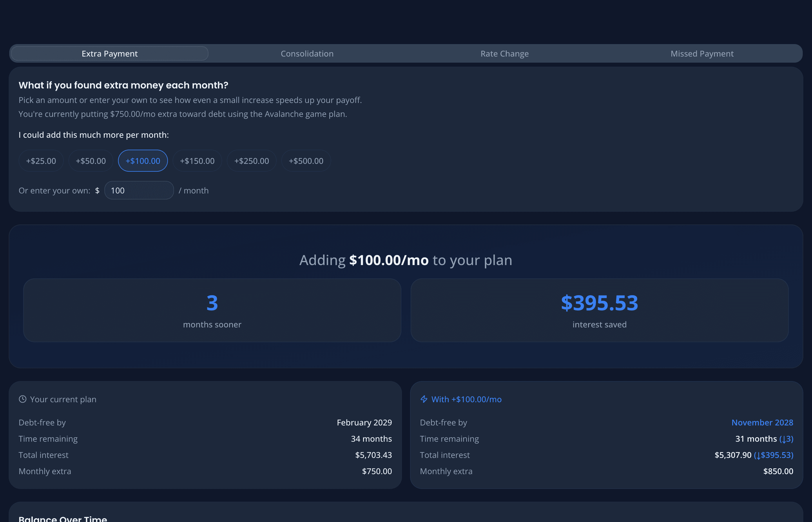The height and width of the screenshot is (522, 812).
Task: Click the November 2028 debt-free date
Action: pyautogui.click(x=762, y=422)
